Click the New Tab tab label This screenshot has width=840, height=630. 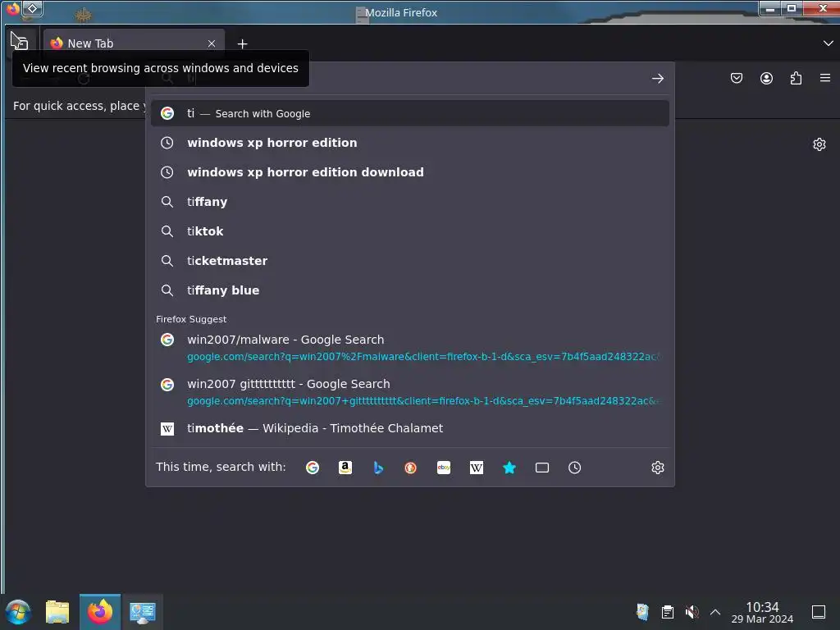(90, 44)
